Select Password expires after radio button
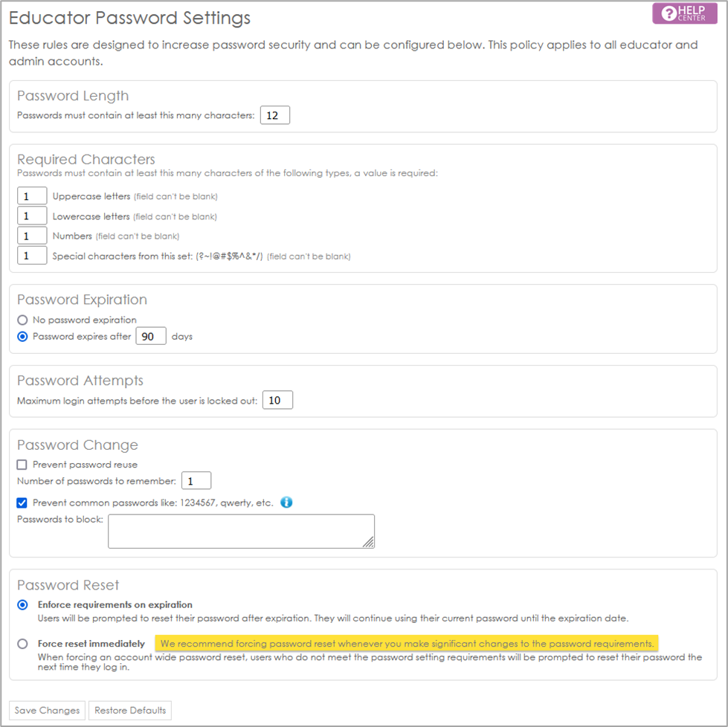This screenshot has height=727, width=728. click(x=22, y=336)
